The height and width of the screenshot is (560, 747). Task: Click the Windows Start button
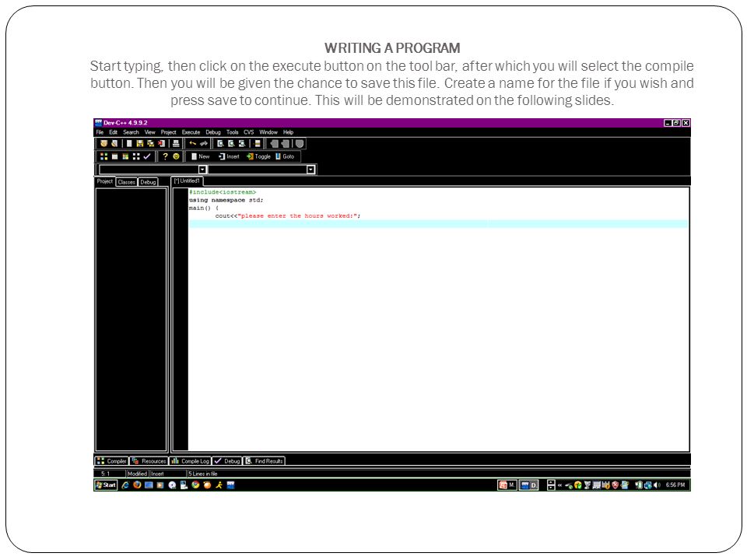(106, 485)
